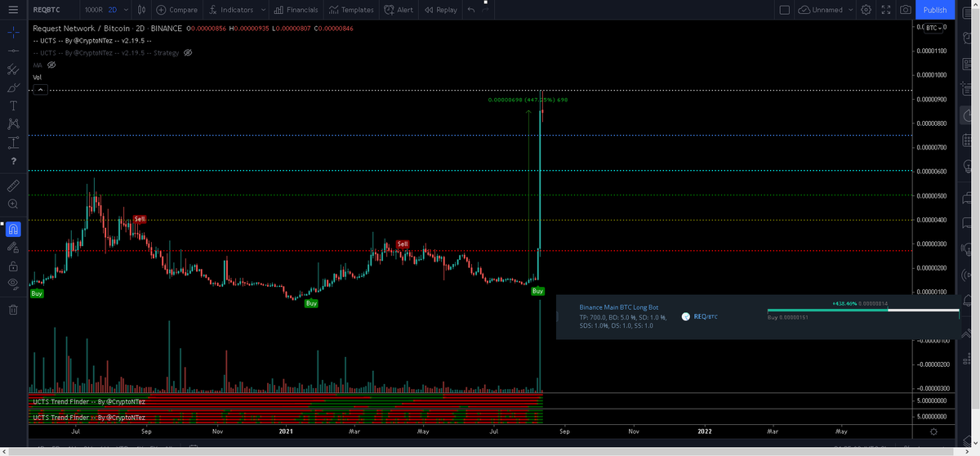This screenshot has width=980, height=456.
Task: Open indicator Templates menu
Action: click(351, 10)
